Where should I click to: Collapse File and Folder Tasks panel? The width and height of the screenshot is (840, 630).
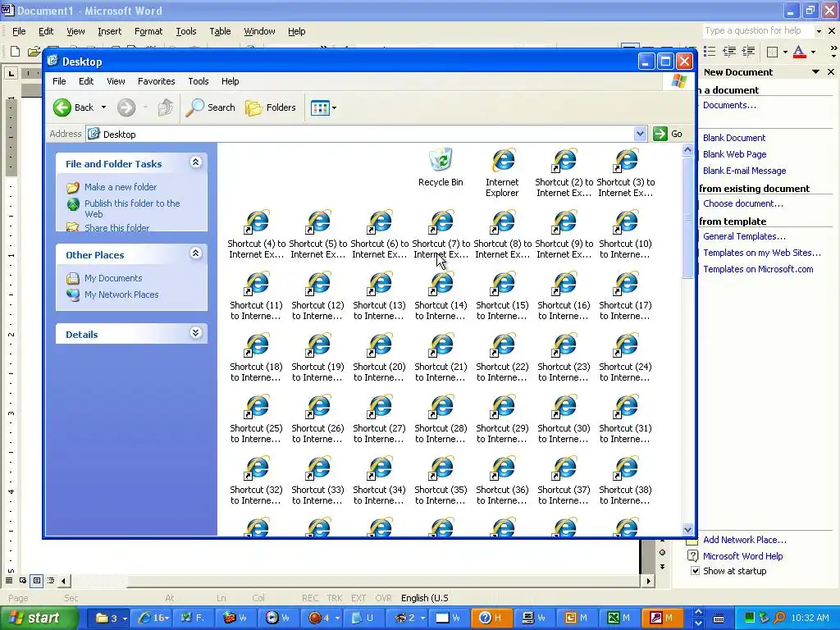click(x=195, y=162)
